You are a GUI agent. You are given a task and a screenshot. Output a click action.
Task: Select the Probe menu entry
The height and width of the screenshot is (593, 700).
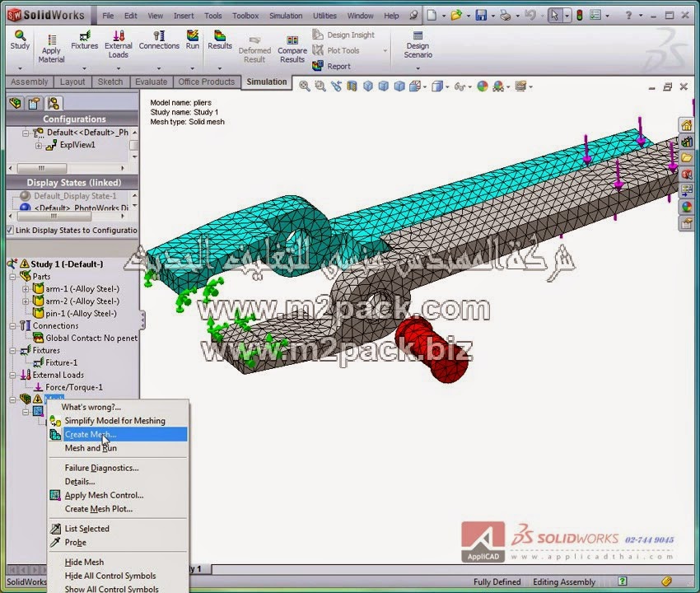point(118,543)
